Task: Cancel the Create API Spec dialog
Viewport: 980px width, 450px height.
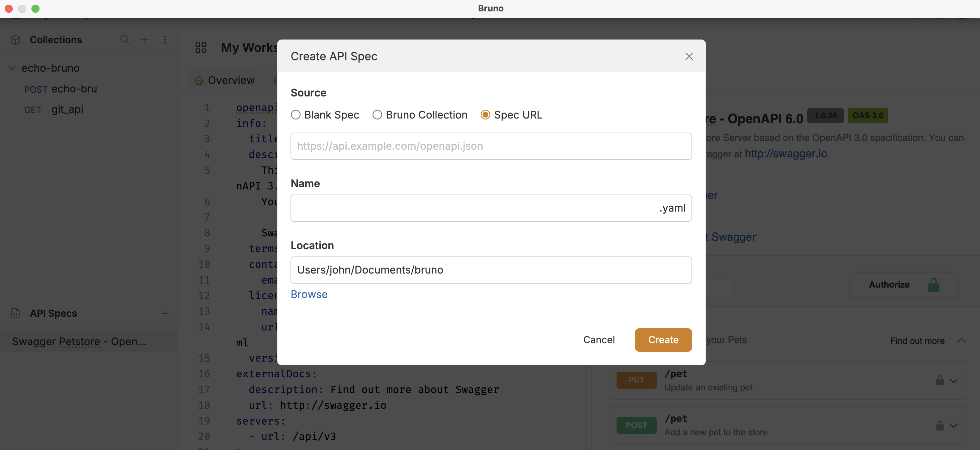Action: pyautogui.click(x=599, y=340)
